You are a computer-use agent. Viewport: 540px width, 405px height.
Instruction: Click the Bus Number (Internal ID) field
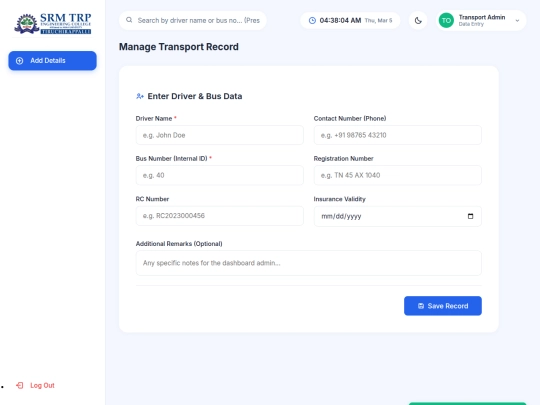pos(220,175)
